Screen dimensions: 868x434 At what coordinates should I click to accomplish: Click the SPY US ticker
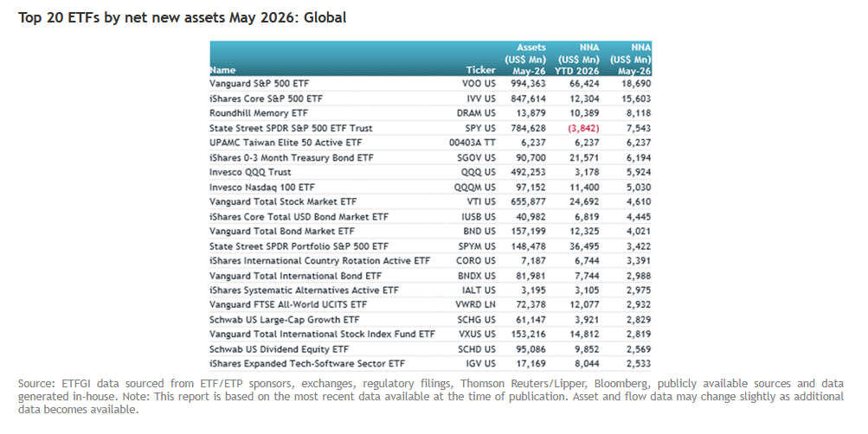pos(480,128)
